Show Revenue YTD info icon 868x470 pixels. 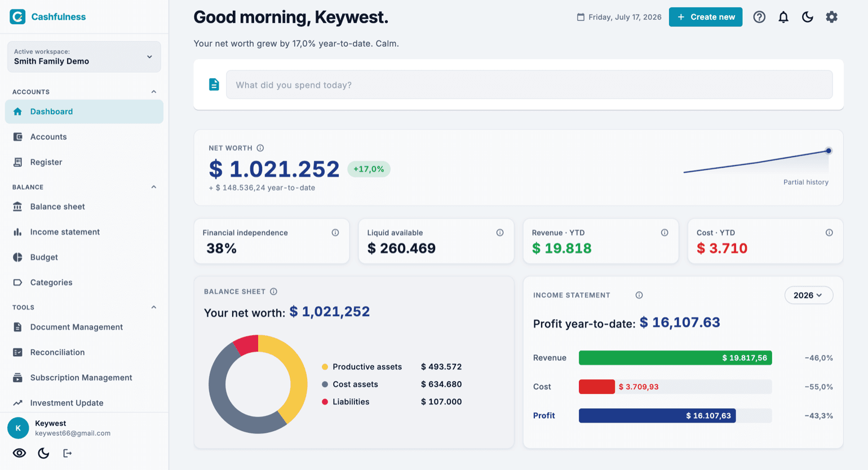[x=665, y=233]
